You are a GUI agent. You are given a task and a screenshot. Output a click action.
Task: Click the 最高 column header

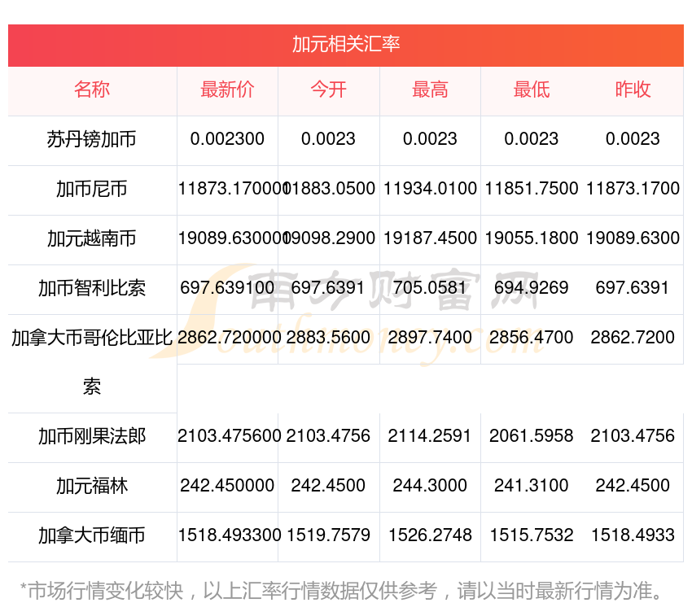430,90
